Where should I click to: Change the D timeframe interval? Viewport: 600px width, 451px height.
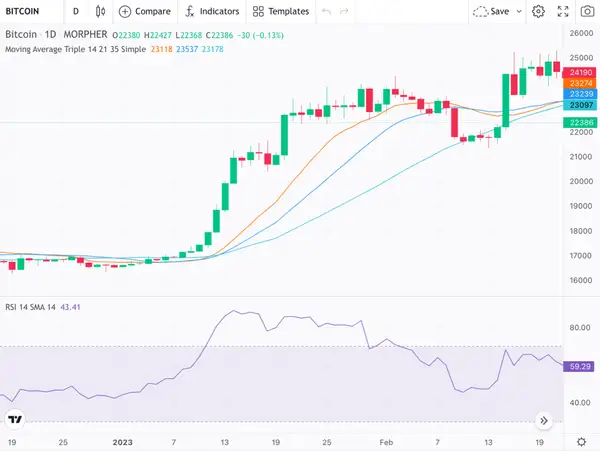76,11
